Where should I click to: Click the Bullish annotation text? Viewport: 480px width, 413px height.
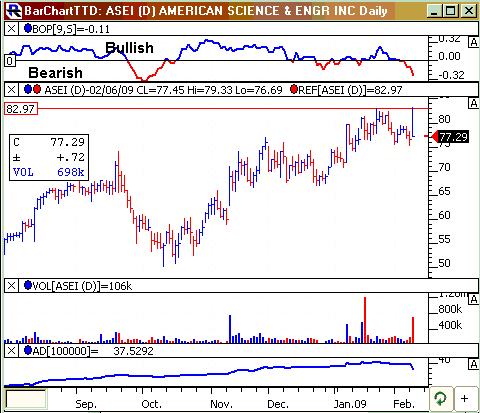point(129,48)
